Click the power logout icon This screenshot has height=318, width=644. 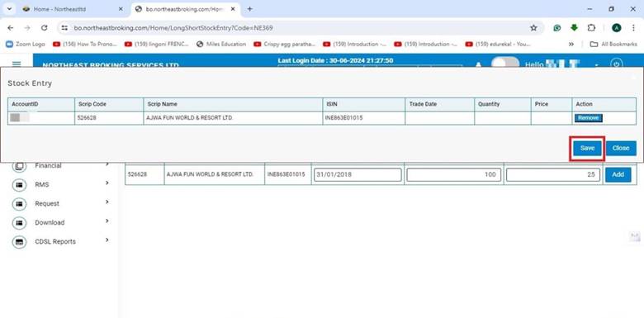[x=616, y=64]
